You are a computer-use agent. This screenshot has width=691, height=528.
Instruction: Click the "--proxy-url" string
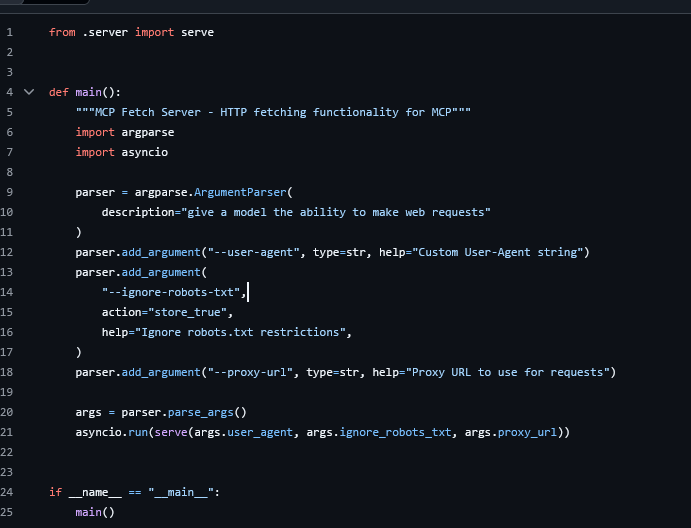tap(250, 372)
